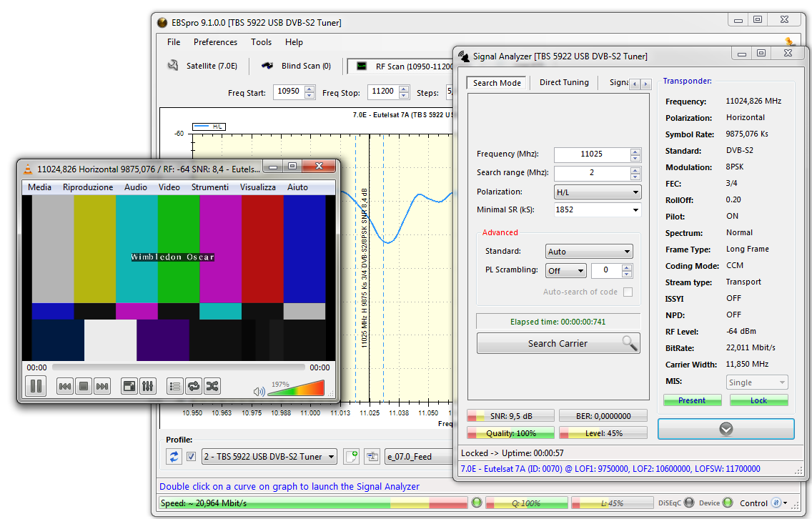Select the RF Scan toolbar button
The width and height of the screenshot is (812, 519).
point(401,66)
